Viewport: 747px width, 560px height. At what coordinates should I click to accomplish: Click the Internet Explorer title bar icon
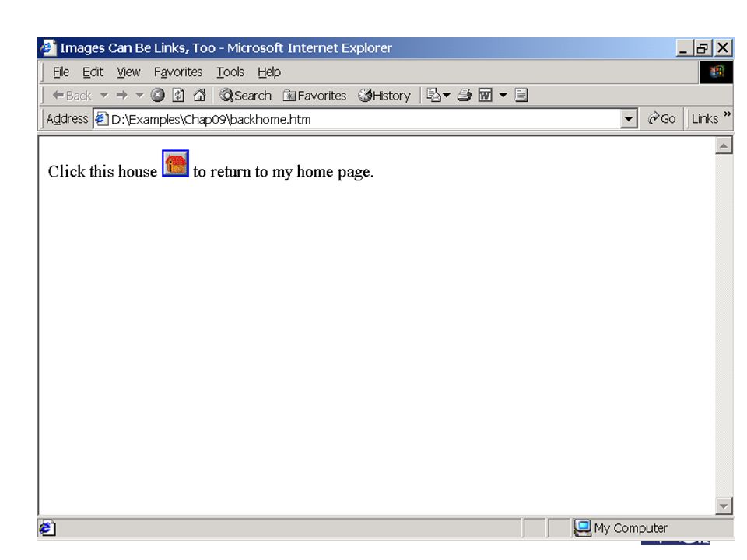click(48, 47)
